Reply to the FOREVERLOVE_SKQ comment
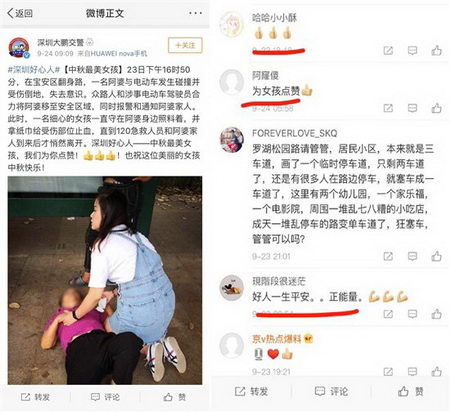450x412 pixels. (412, 256)
